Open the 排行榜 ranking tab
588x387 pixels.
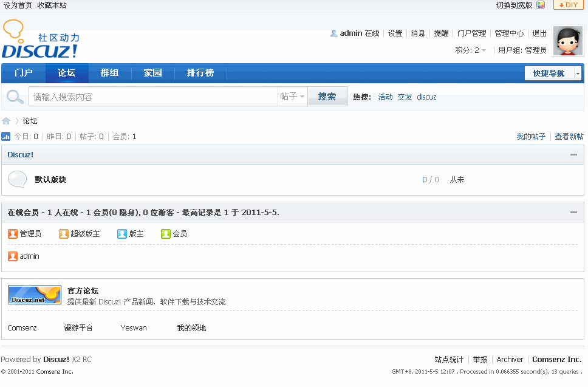click(x=200, y=73)
